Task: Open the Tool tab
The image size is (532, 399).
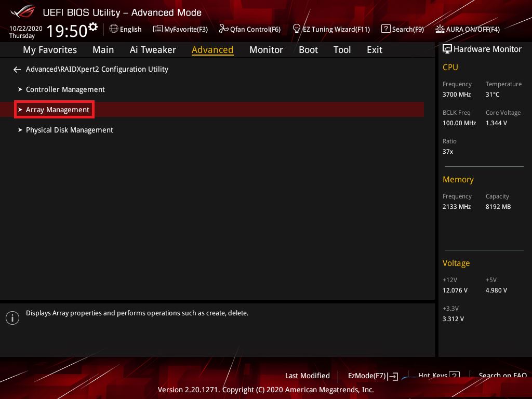Action: tap(342, 50)
